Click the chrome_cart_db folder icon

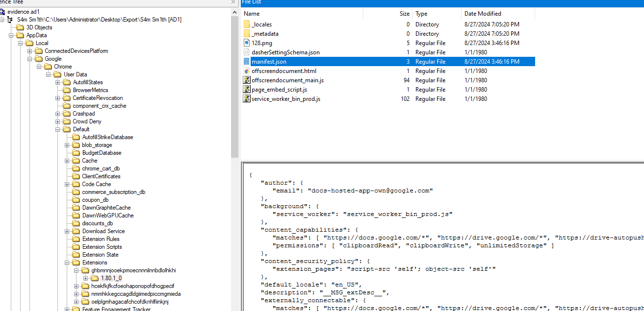pyautogui.click(x=76, y=168)
